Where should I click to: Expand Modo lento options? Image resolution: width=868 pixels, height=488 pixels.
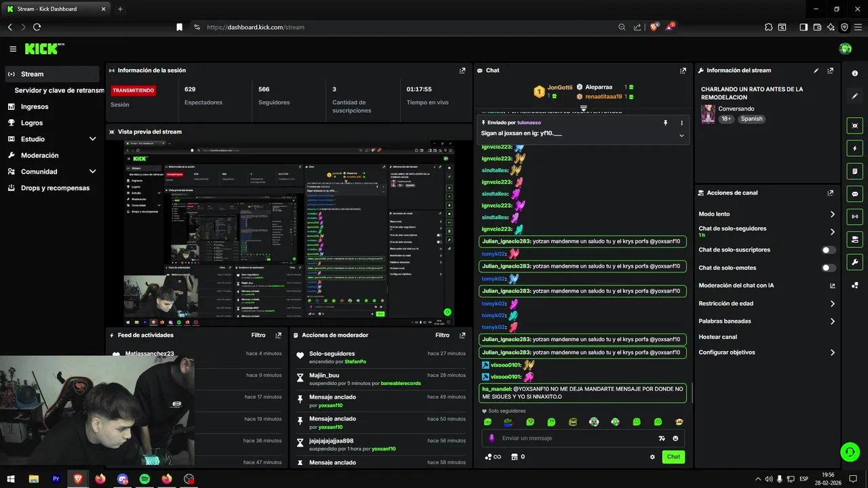click(833, 214)
